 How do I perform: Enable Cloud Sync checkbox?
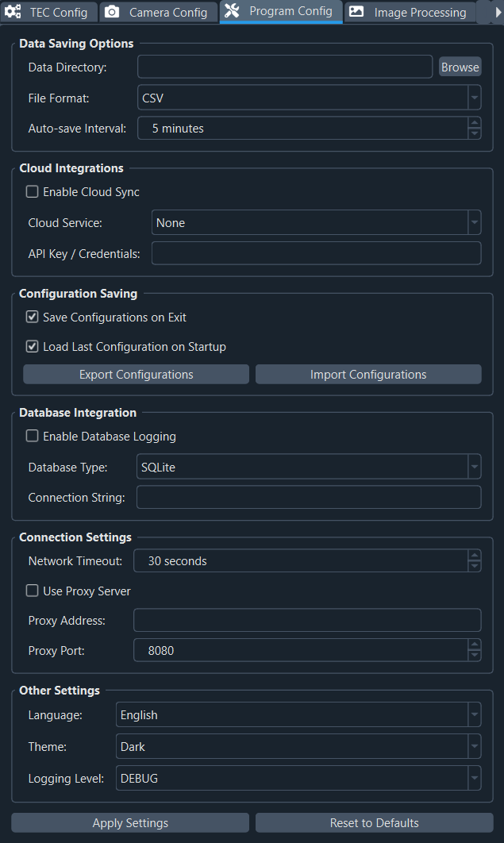tap(33, 192)
